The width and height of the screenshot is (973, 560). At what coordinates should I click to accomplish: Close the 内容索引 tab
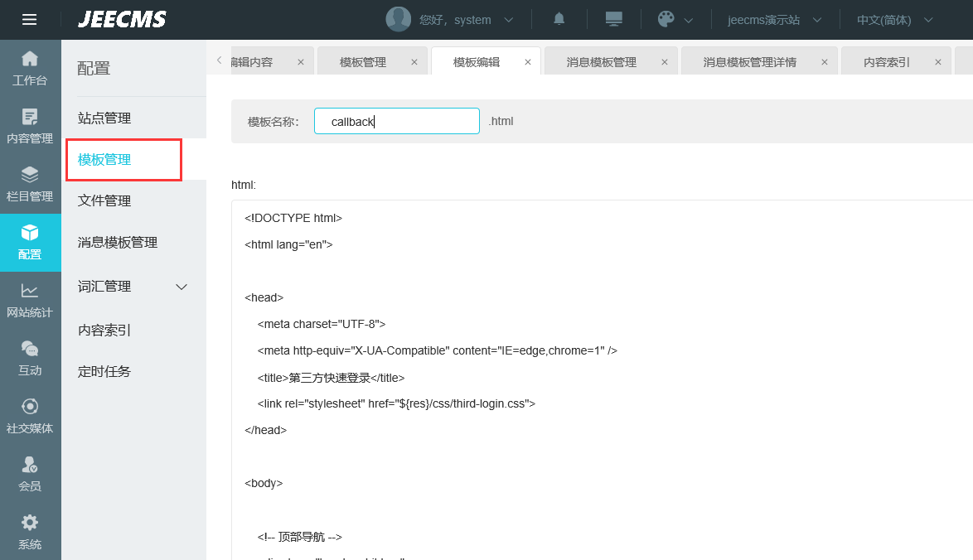coord(938,62)
